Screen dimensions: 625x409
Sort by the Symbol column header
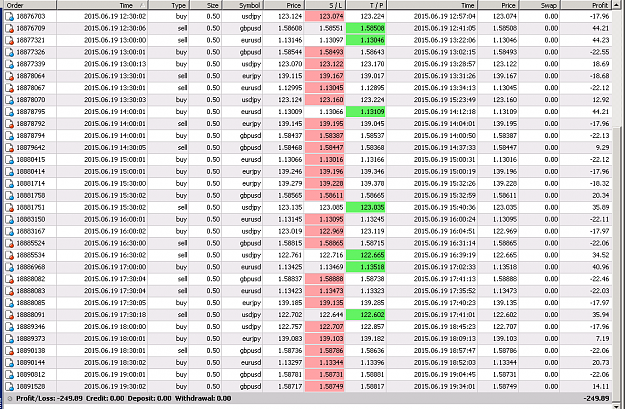(242, 5)
